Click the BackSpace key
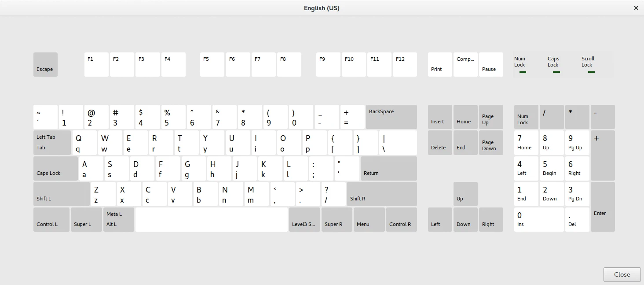644x285 pixels. pos(391,117)
